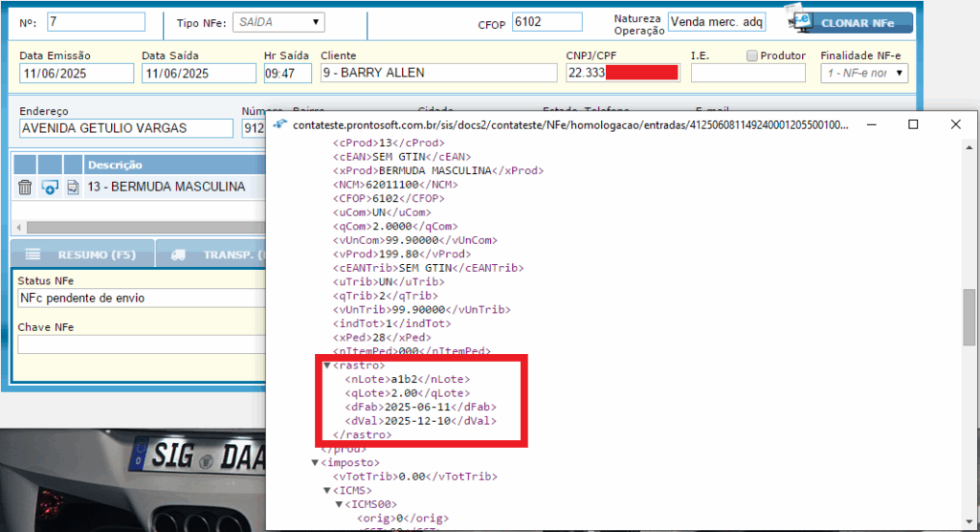
Task: Click the truck icon on TRANSP. tab
Action: coord(178,255)
